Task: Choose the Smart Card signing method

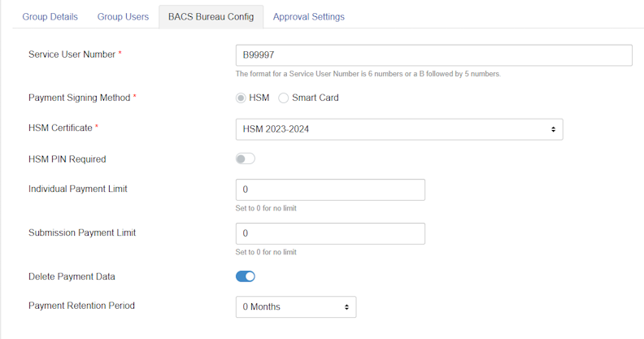Action: click(x=284, y=98)
